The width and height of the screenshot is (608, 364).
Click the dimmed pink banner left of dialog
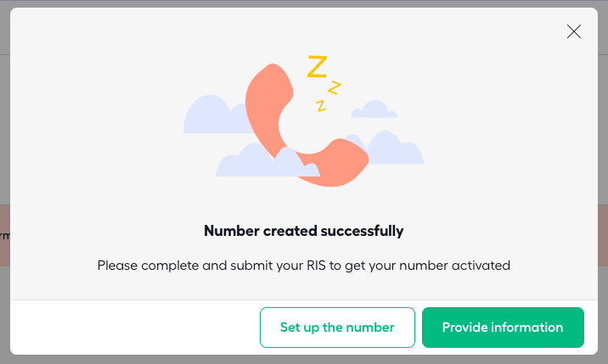coord(5,236)
